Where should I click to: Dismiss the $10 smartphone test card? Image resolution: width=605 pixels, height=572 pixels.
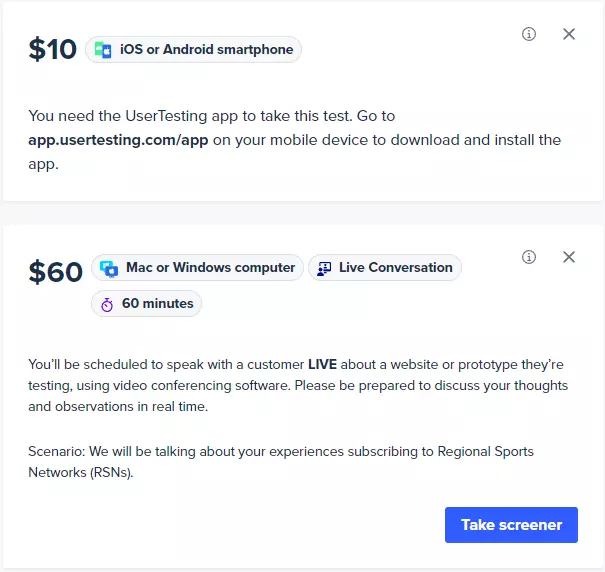coord(569,34)
